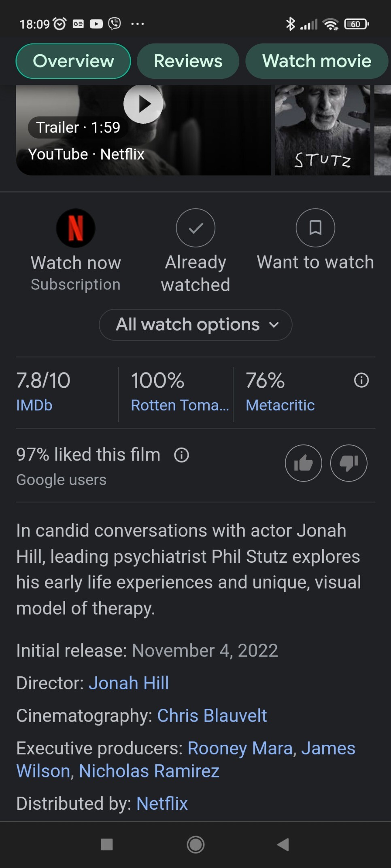Open info icon beside ratings row
The image size is (391, 868).
point(361,380)
